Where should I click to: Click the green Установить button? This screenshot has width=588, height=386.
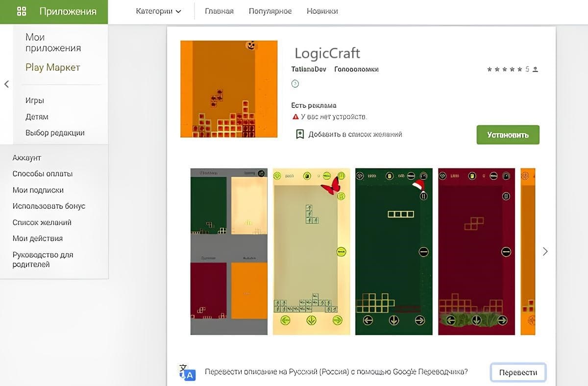[x=508, y=135]
